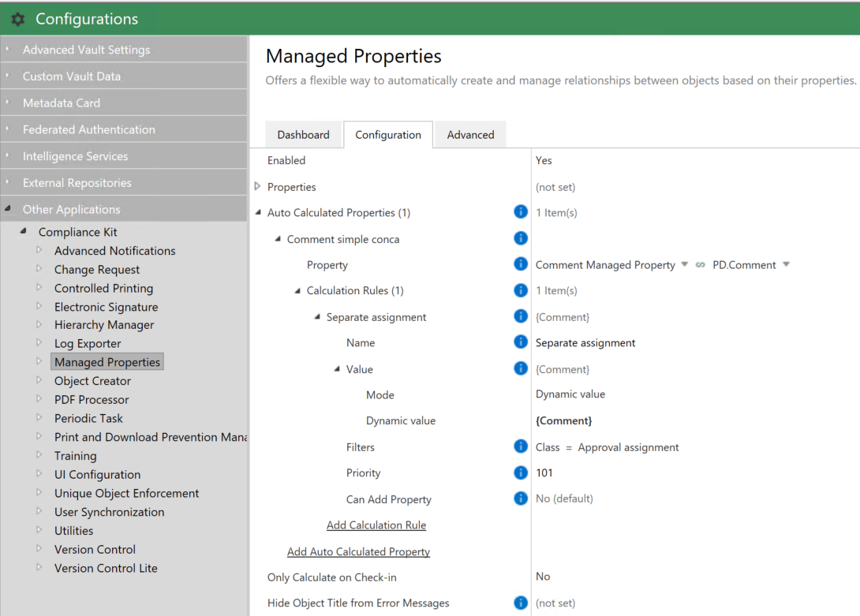This screenshot has height=616, width=860.
Task: Open Comment Managed Property dropdown arrow
Action: pyautogui.click(x=685, y=264)
